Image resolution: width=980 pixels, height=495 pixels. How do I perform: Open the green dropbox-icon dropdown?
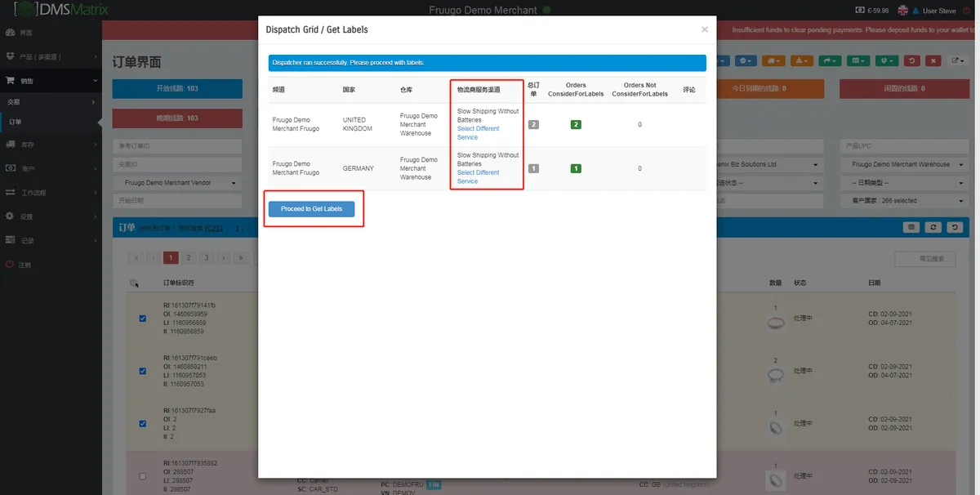[886, 60]
